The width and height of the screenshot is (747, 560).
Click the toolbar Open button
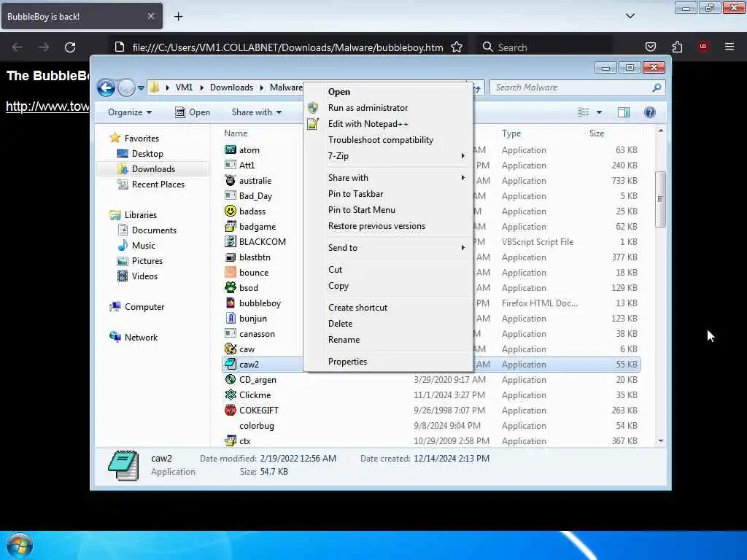point(193,112)
